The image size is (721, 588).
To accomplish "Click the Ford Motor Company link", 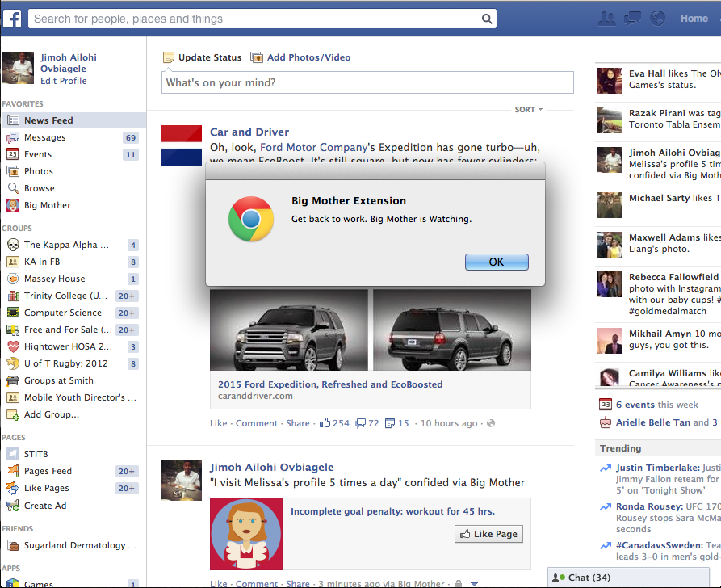I will [x=313, y=147].
